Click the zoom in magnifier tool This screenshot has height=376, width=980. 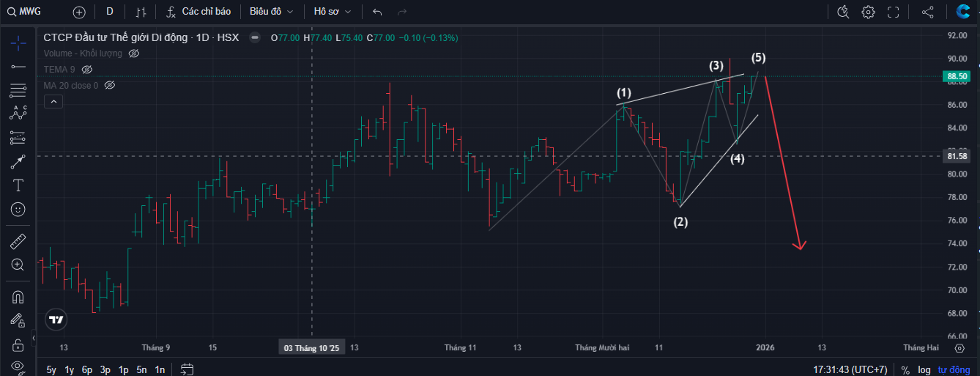(18, 265)
